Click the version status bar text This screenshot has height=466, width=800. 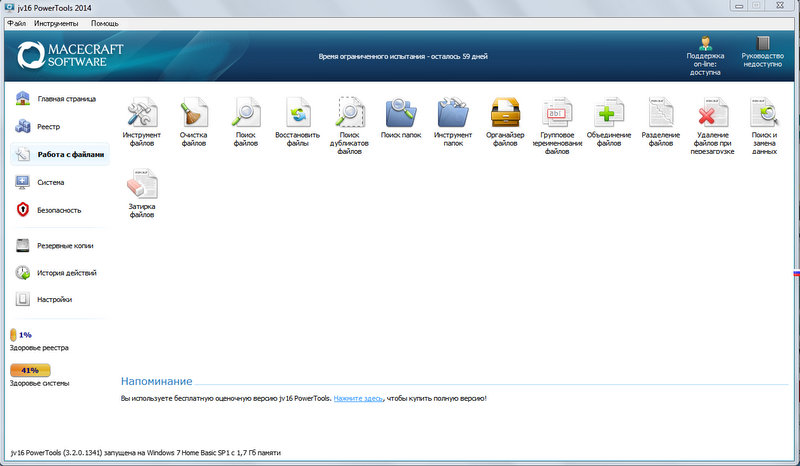click(146, 452)
